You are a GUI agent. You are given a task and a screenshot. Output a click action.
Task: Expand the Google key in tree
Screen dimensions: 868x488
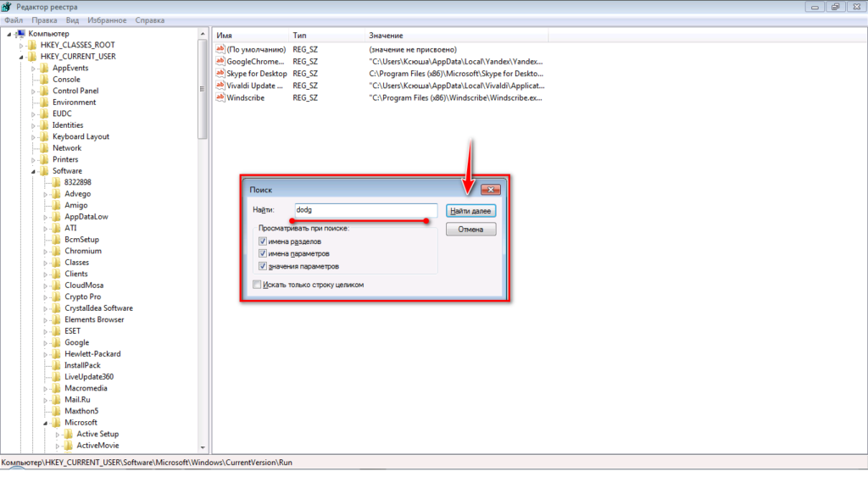(47, 342)
